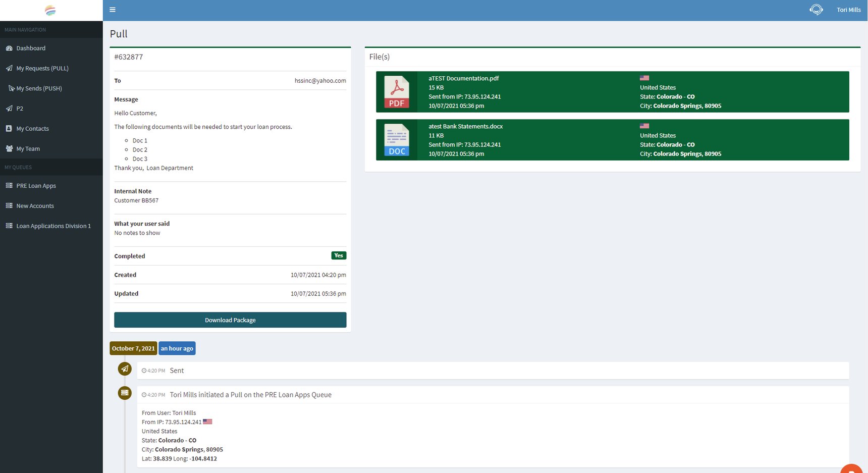868x473 pixels.
Task: Click the Completed Yes badge
Action: tap(339, 255)
